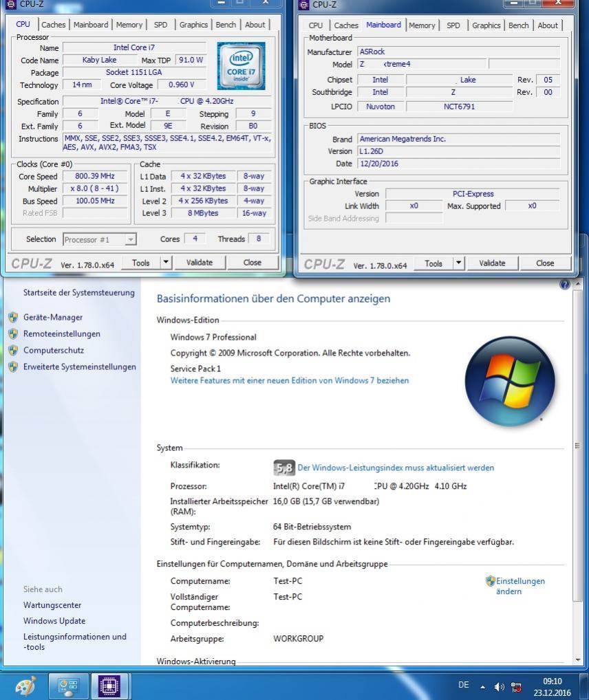589x700 pixels.
Task: Click the '800.39 MHz' core speed value
Action: (95, 176)
